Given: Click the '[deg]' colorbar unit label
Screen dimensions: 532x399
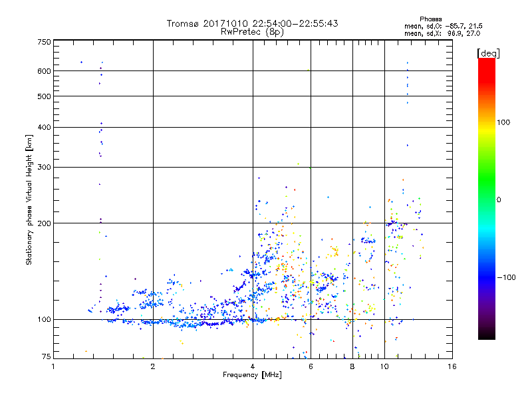Looking at the screenshot, I should [x=488, y=53].
